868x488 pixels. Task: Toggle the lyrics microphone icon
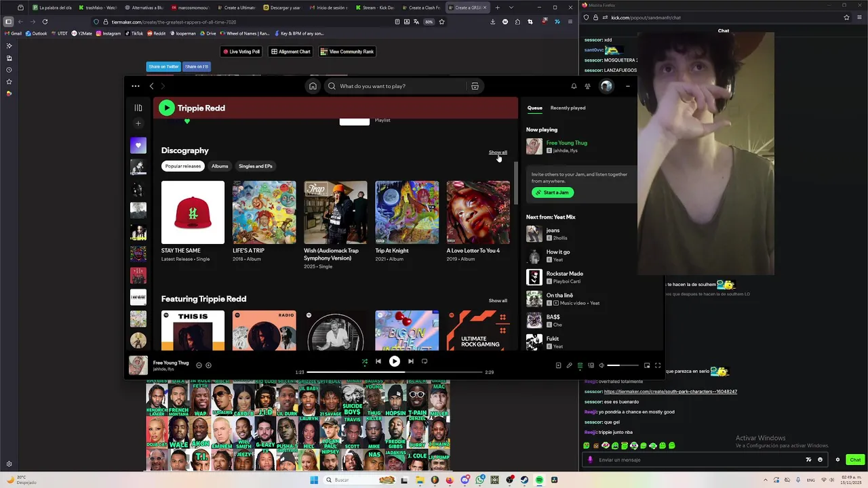click(569, 365)
